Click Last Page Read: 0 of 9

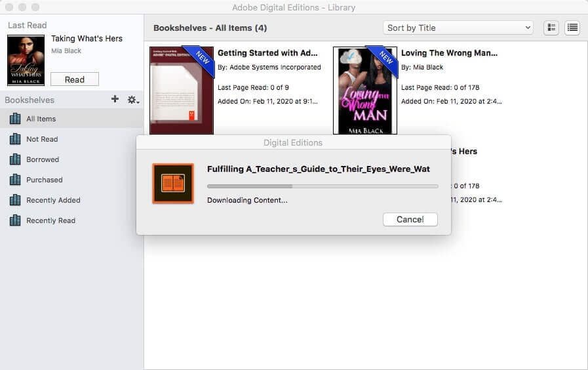coord(253,87)
